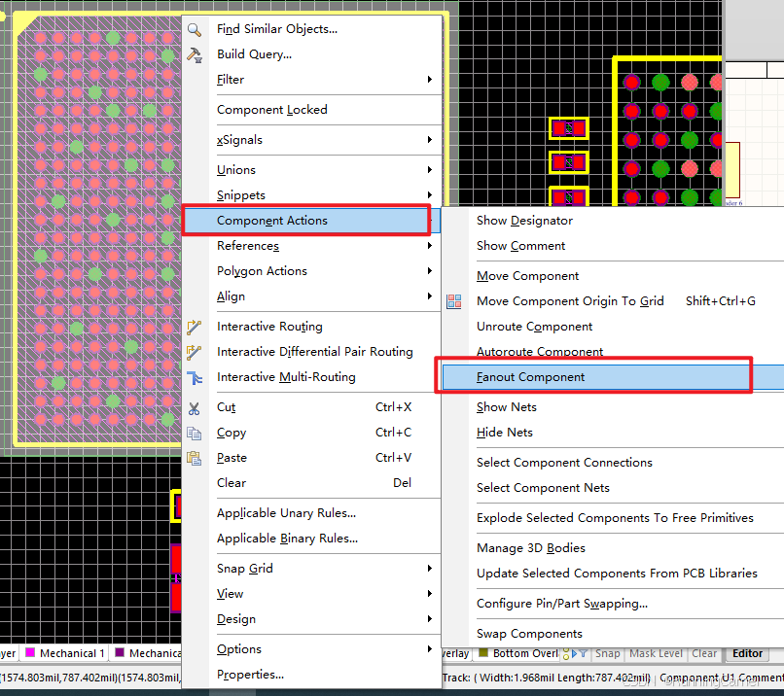Choose Fanout Component from the submenu
Image resolution: width=784 pixels, height=696 pixels.
pos(533,376)
